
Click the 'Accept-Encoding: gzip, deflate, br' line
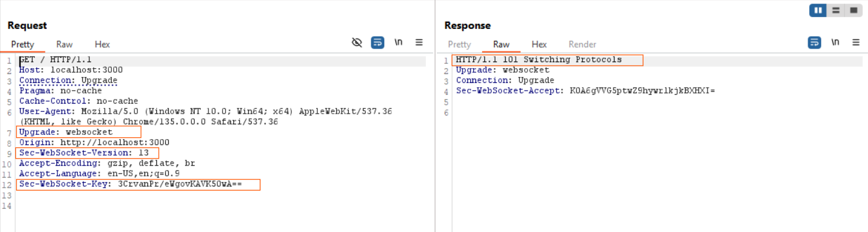[107, 163]
